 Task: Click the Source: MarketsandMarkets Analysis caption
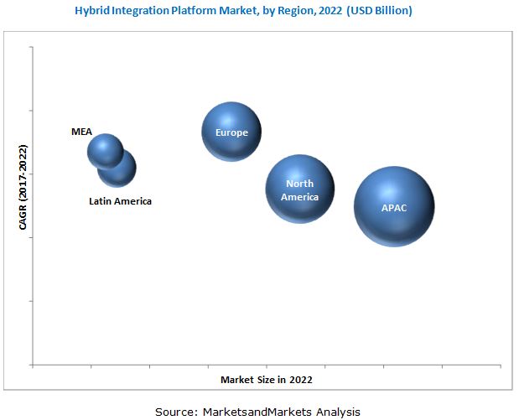pos(257,411)
